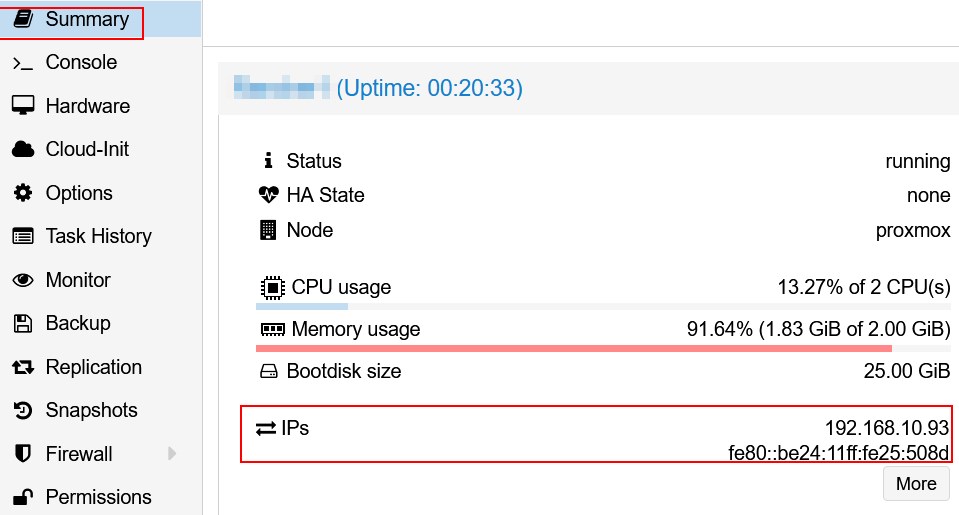
Task: Select the IP address 192.168.10.93
Action: coord(886,428)
